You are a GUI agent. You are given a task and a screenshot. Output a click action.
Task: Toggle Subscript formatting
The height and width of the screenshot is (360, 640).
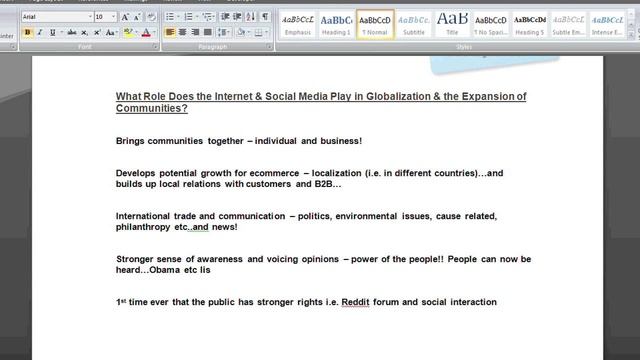click(x=84, y=32)
